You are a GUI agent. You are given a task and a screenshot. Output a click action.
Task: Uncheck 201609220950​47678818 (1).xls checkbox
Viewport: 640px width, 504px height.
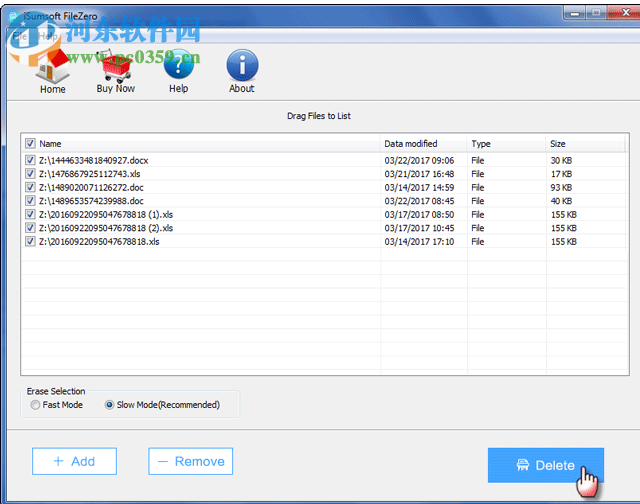pos(30,214)
